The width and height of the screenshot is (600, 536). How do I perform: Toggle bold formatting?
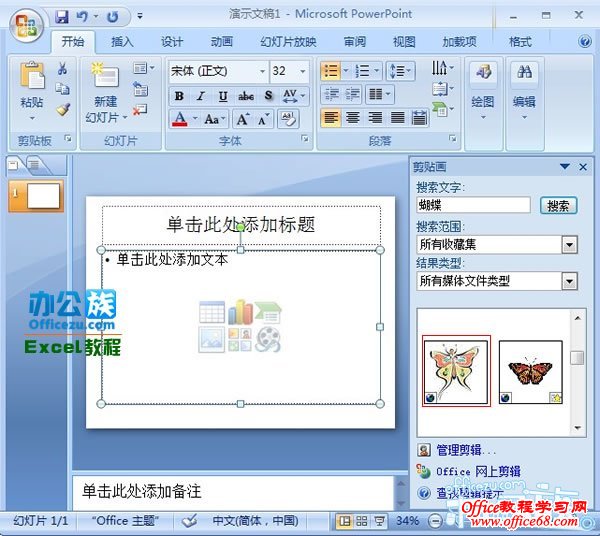179,96
